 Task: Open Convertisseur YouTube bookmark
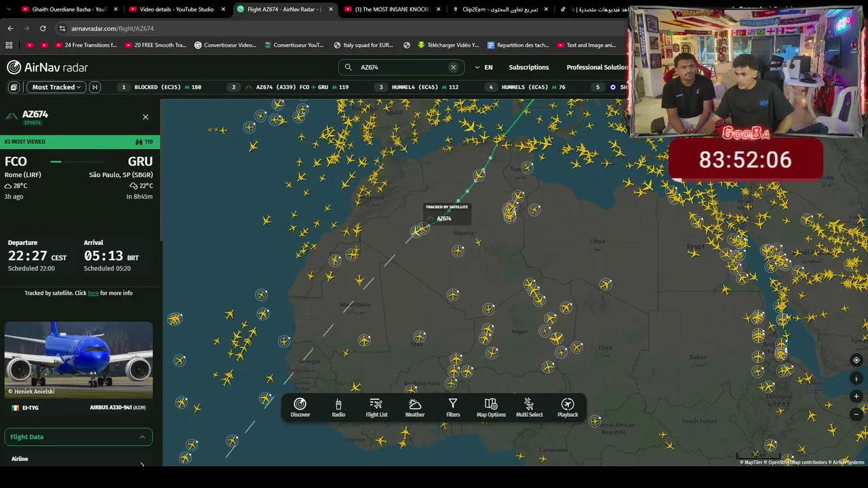click(x=294, y=45)
